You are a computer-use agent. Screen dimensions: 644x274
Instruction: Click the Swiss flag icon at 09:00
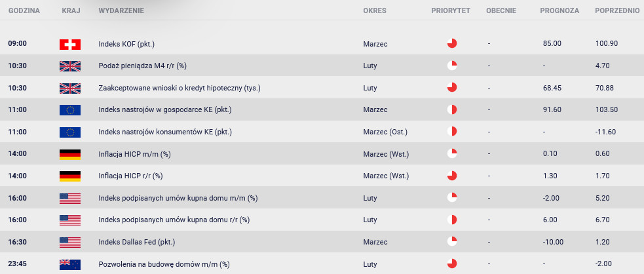coord(70,45)
